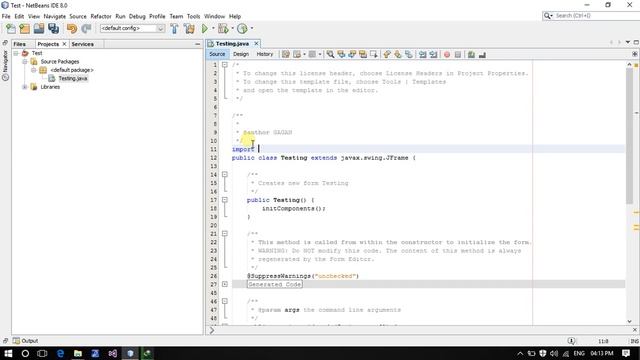
Task: Select the Testing.java editor tab
Action: [x=232, y=44]
